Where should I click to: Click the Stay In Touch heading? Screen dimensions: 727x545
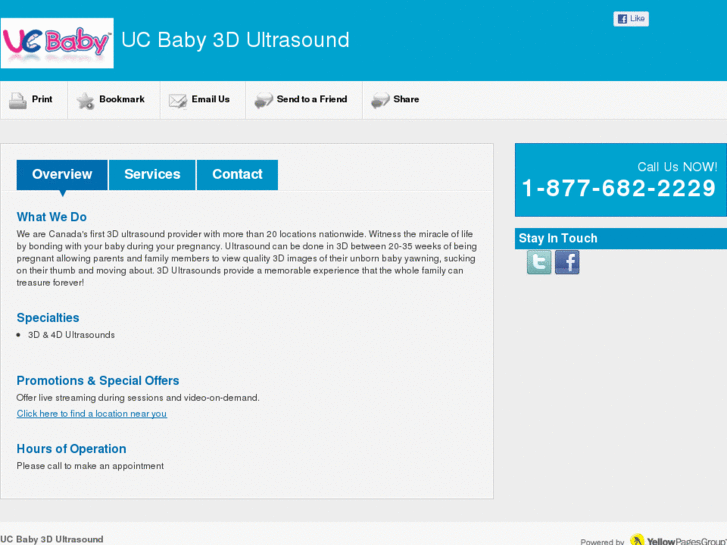558,238
